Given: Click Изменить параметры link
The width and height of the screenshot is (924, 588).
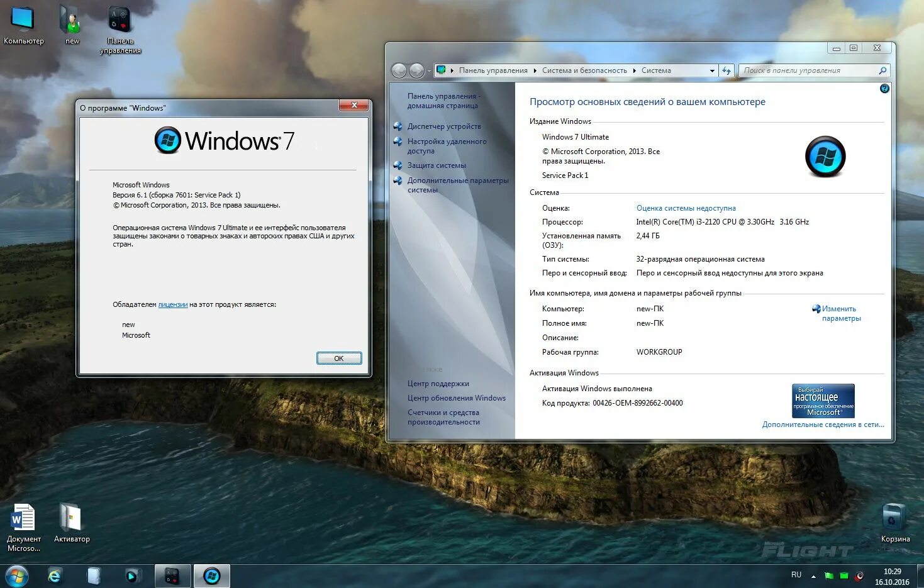Looking at the screenshot, I should click(841, 313).
